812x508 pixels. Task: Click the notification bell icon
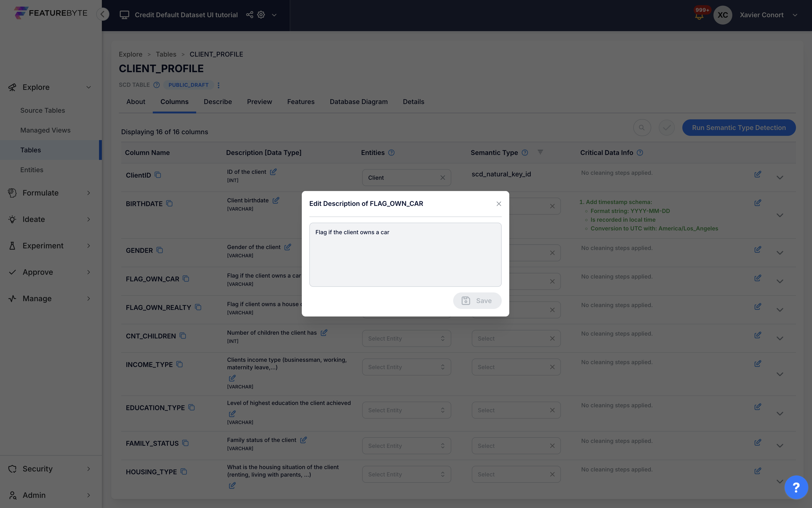click(699, 16)
